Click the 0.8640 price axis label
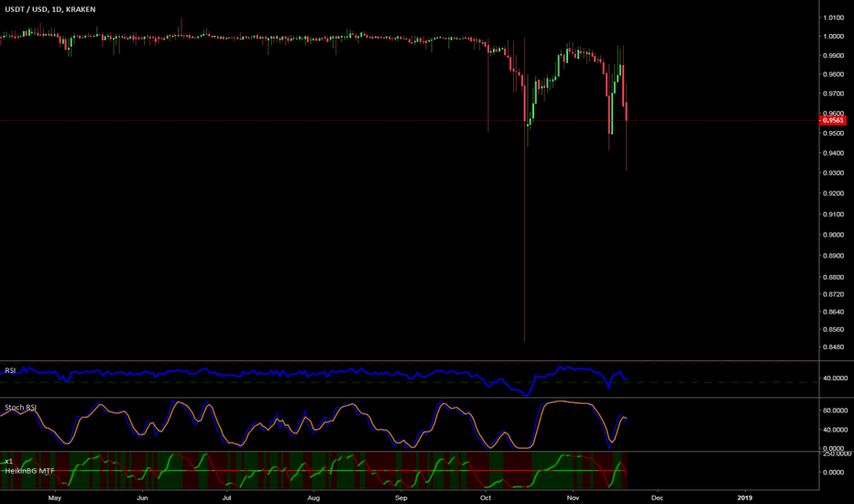Screen dimensions: 854x504 pyautogui.click(x=834, y=312)
